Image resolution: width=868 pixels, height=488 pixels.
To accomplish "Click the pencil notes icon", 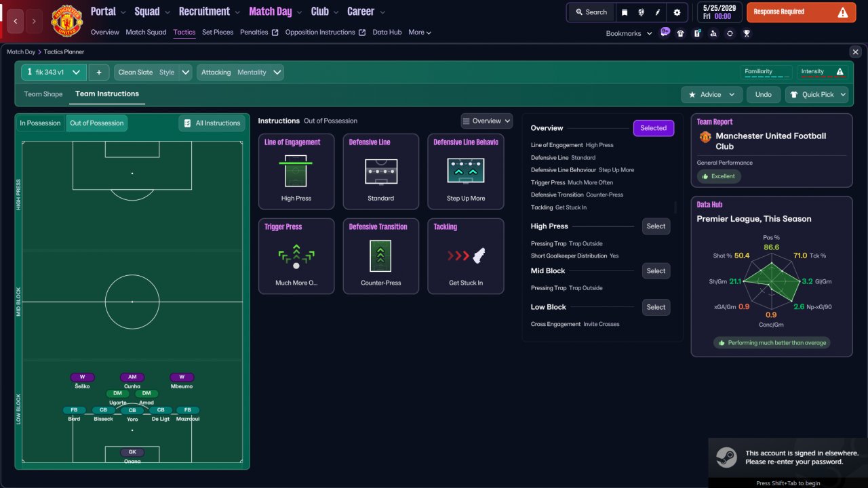I will coord(658,12).
